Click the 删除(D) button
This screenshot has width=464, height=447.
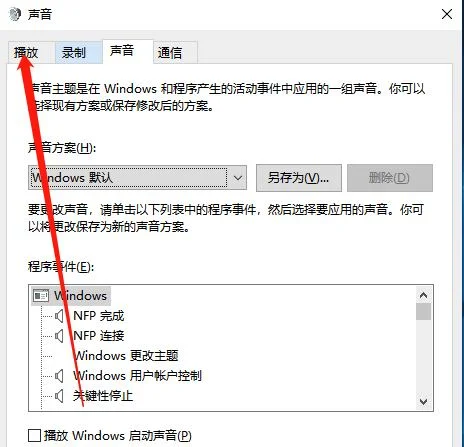point(390,178)
